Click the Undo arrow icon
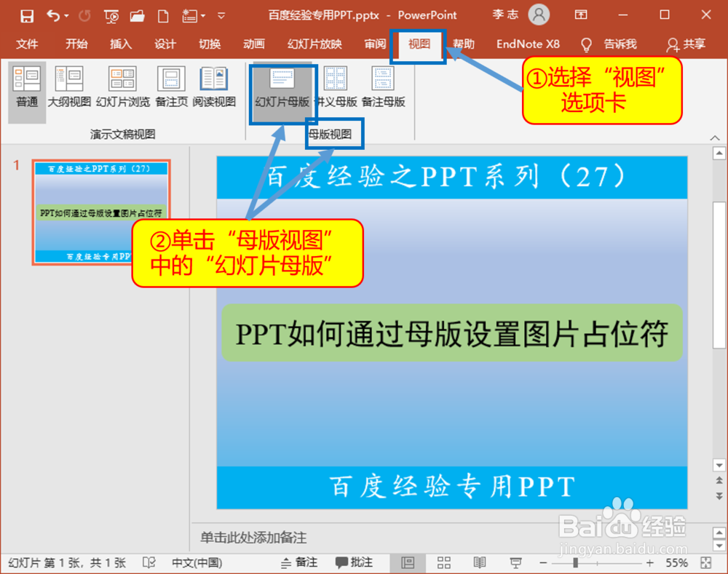 pos(53,16)
